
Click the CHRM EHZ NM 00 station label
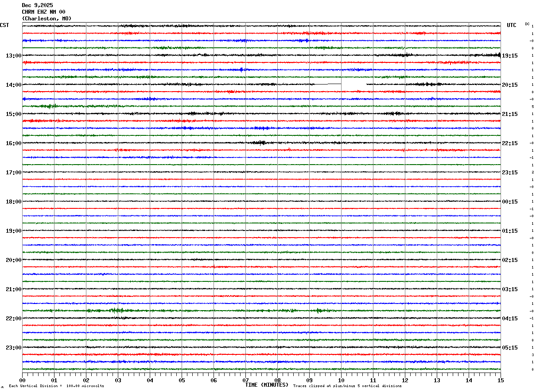click(43, 12)
